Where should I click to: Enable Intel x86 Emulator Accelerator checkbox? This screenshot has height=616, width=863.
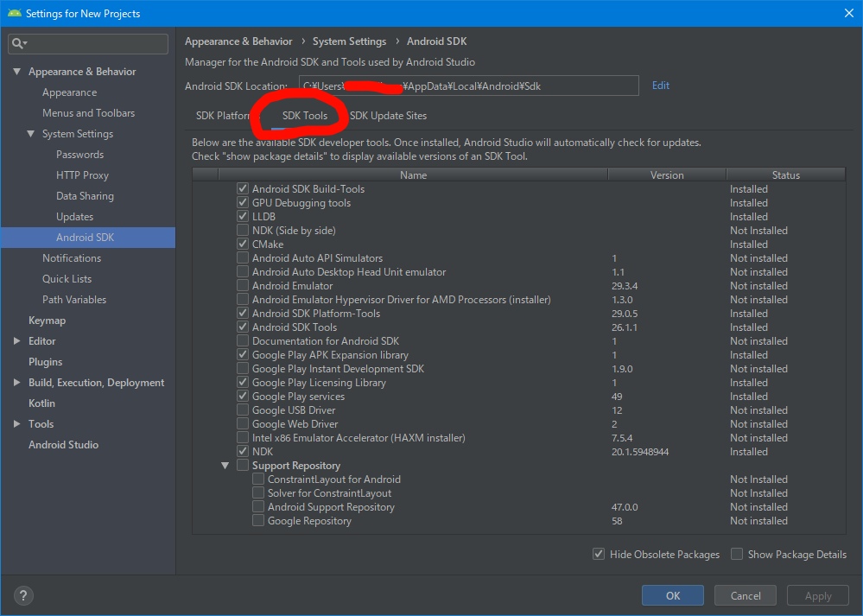[x=243, y=438]
